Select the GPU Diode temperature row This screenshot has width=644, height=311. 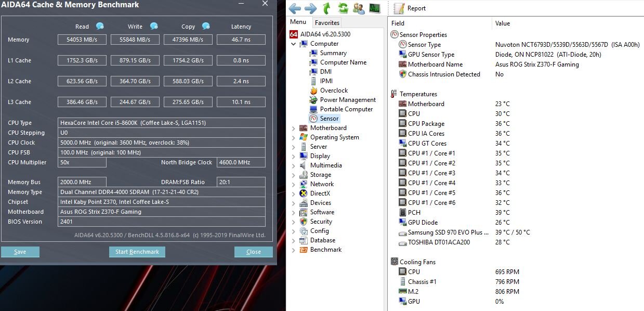(516, 223)
